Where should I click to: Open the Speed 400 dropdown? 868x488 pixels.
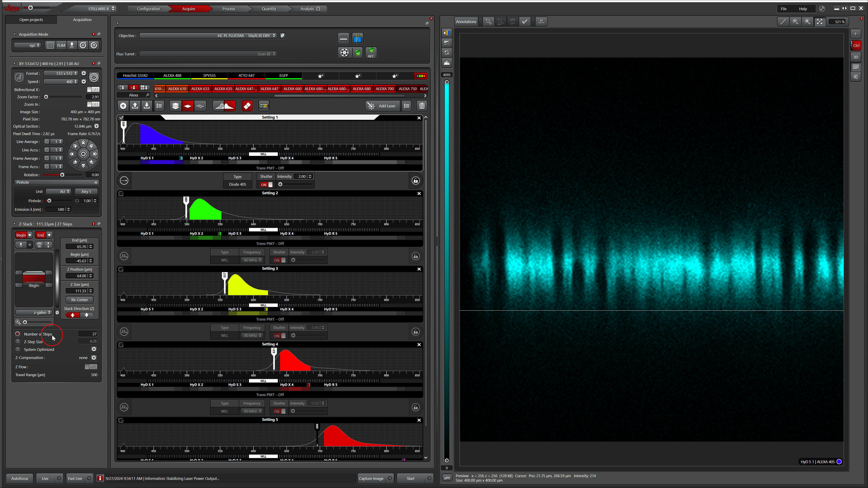click(61, 82)
